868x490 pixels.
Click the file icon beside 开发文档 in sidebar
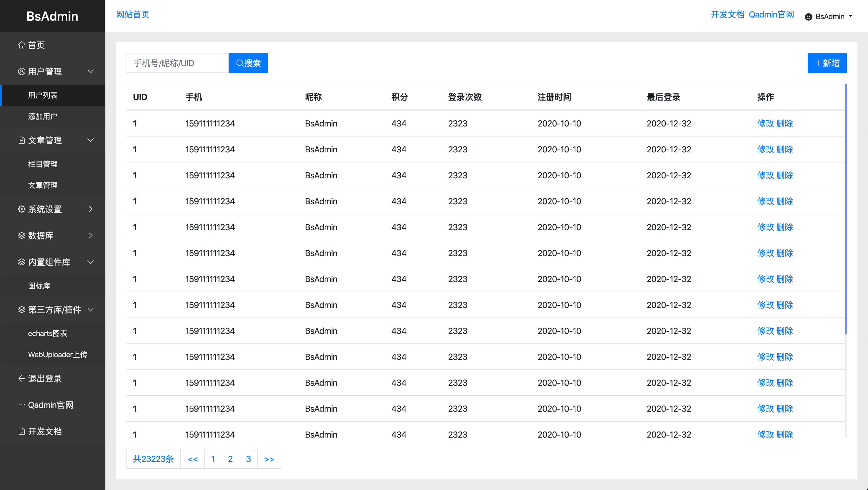(21, 432)
